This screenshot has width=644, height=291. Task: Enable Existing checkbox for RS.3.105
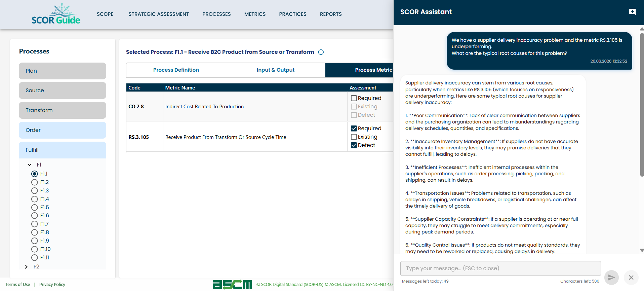354,137
